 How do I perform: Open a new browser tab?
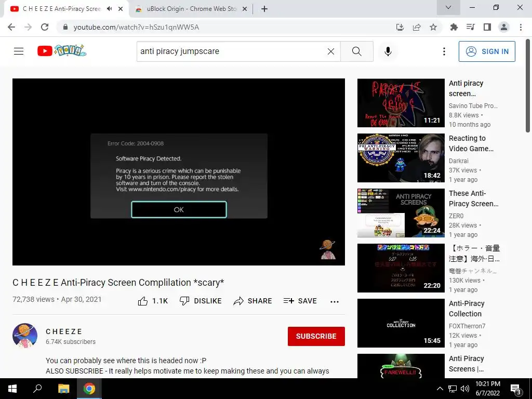(x=264, y=9)
